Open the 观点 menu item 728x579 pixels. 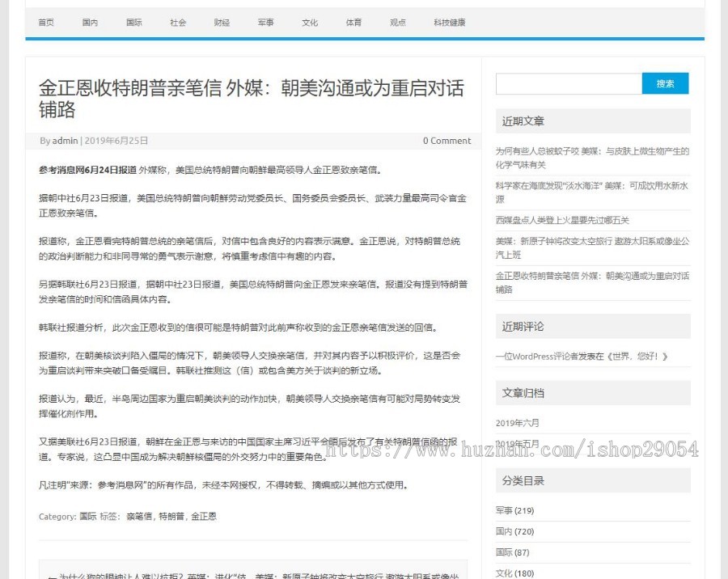pyautogui.click(x=397, y=23)
